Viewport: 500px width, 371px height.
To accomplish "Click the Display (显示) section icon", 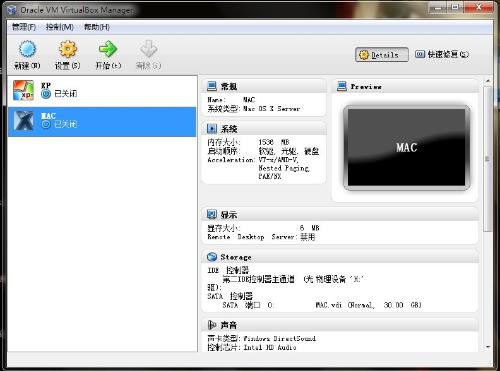I will click(212, 214).
